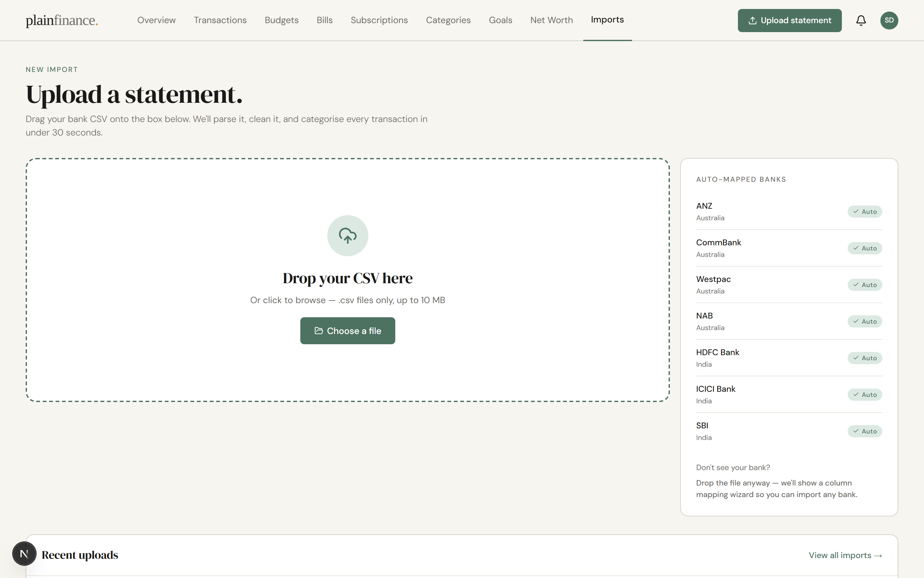Select the CommBank bank name
This screenshot has width=924, height=578.
pyautogui.click(x=718, y=242)
